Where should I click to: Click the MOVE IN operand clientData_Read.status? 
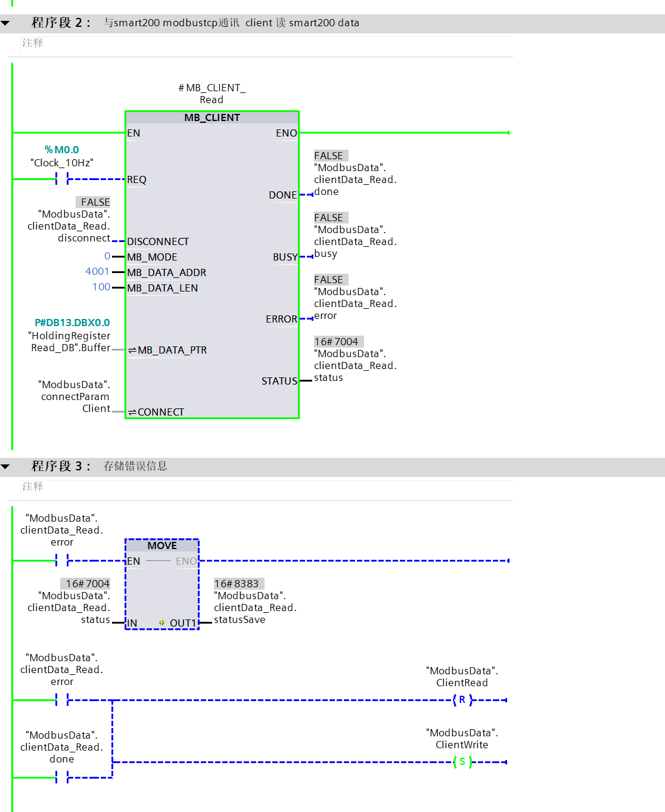point(69,608)
